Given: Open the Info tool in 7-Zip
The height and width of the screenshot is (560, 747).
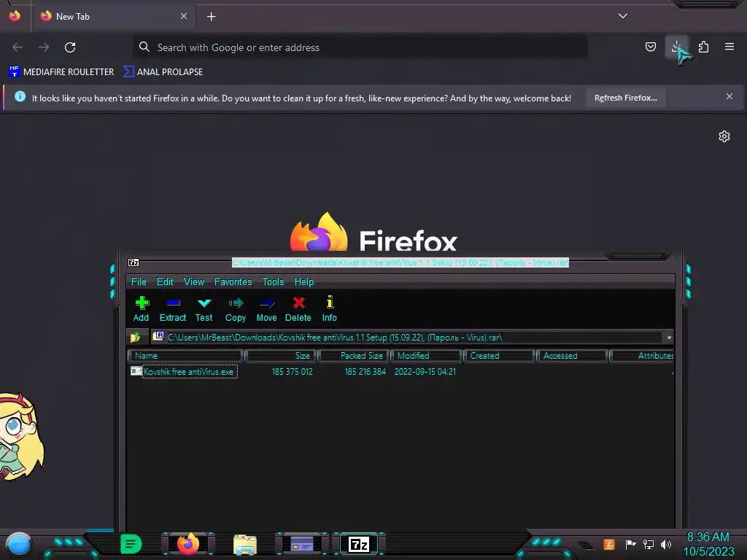Looking at the screenshot, I should click(329, 308).
